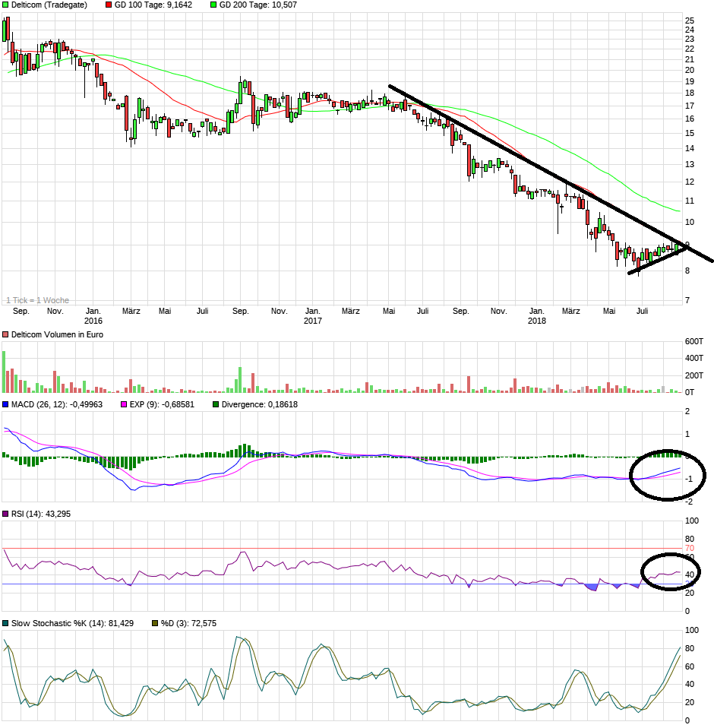This screenshot has height=728, width=714.
Task: Click the Delticom (Tradegate) legend icon
Action: coord(5,5)
